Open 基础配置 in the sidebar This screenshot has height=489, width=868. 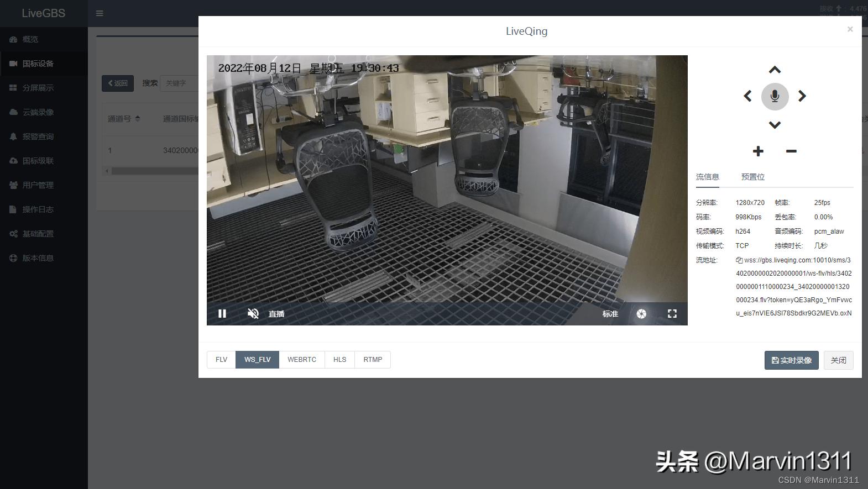coord(44,234)
